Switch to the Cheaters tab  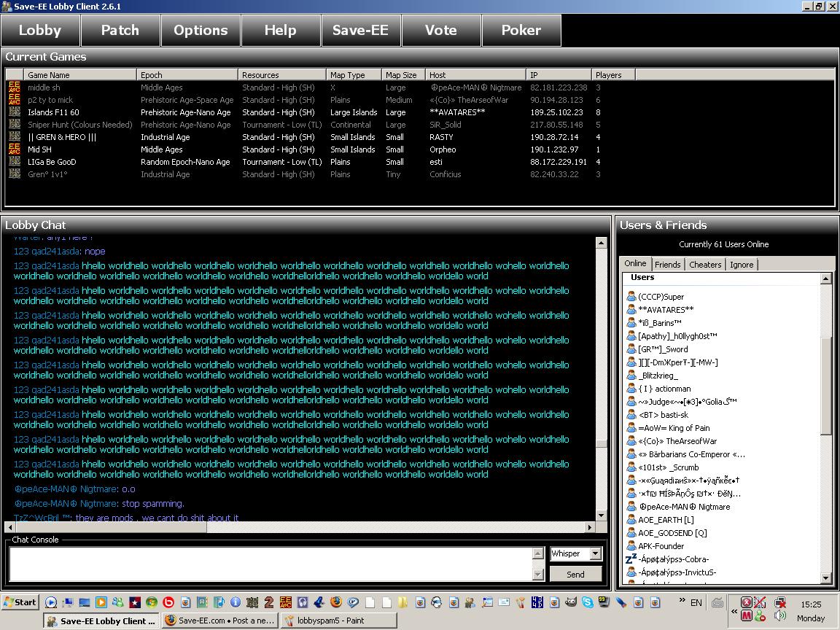(x=705, y=265)
